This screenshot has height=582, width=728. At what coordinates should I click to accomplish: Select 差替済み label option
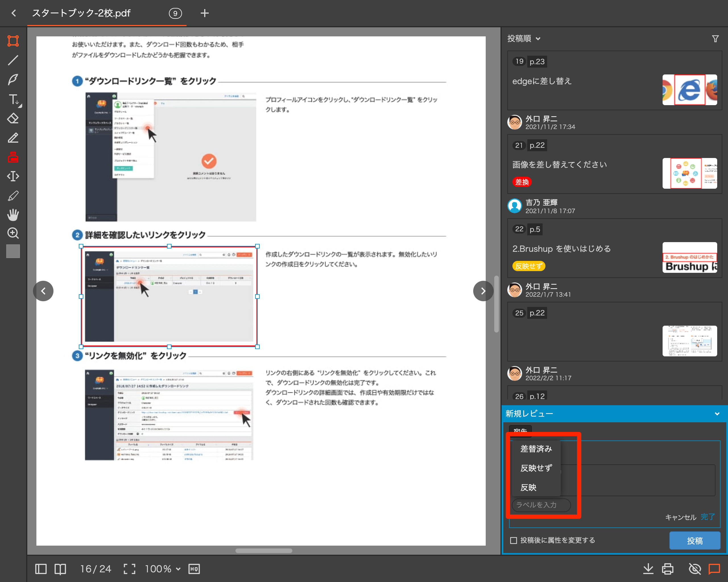tap(536, 449)
